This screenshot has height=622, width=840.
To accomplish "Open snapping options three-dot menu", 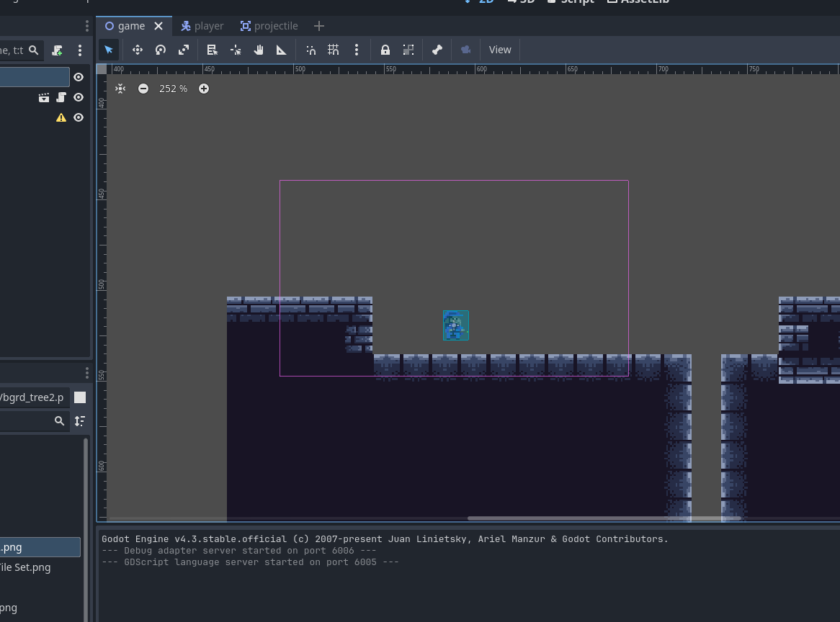I will pos(357,50).
